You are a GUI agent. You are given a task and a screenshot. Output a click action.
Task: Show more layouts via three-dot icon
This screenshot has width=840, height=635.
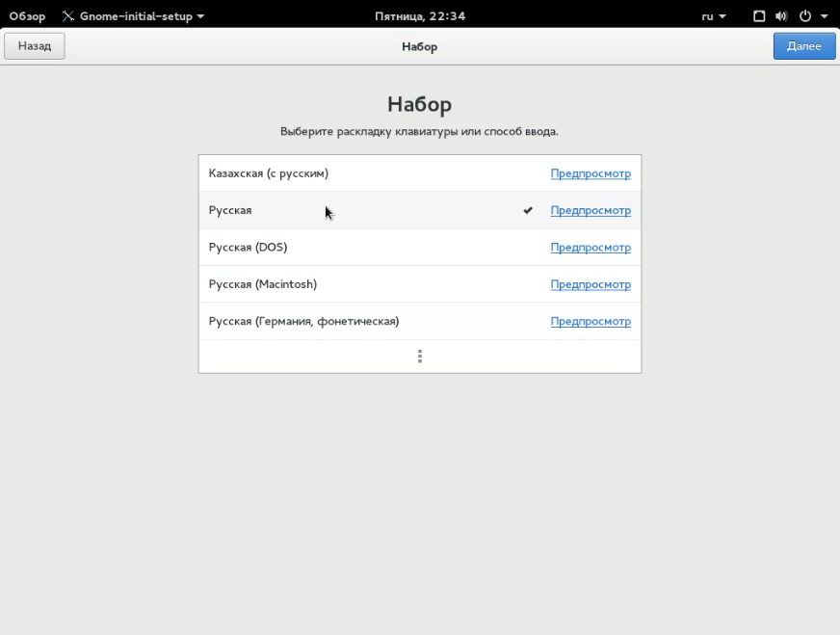click(420, 357)
